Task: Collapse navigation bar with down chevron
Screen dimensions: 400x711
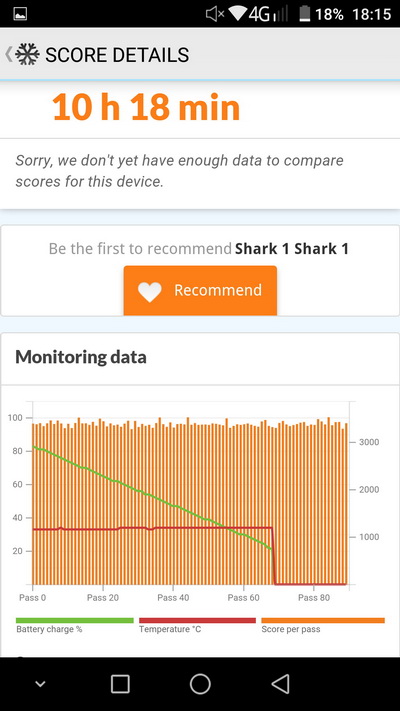Action: [40, 684]
